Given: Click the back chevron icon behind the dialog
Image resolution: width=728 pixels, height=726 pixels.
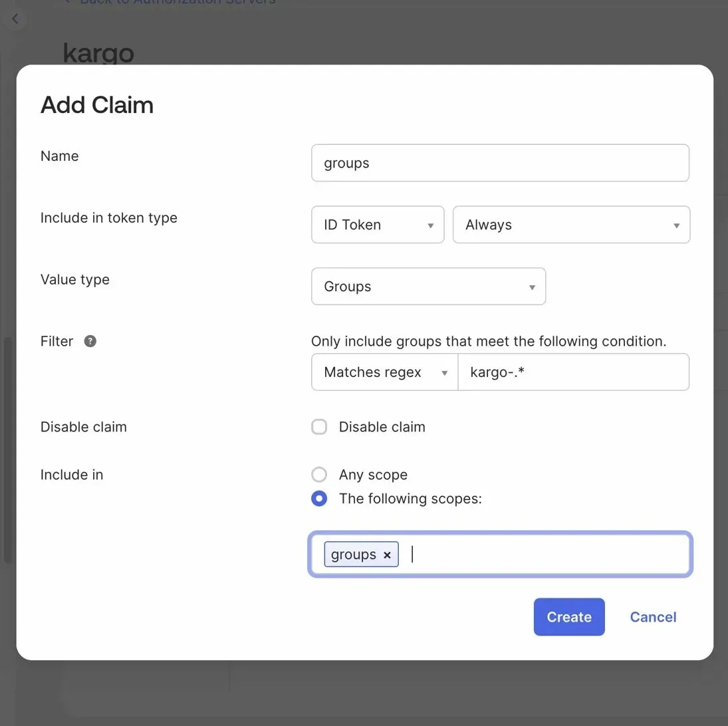Looking at the screenshot, I should tap(15, 19).
